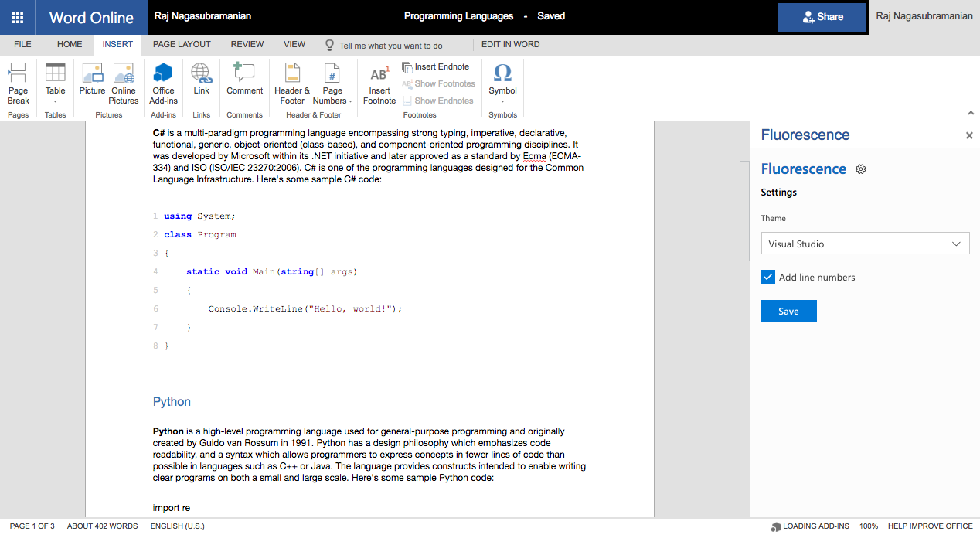Click PAGE 1 OF 3 in status bar
The image size is (980, 535).
tap(32, 526)
